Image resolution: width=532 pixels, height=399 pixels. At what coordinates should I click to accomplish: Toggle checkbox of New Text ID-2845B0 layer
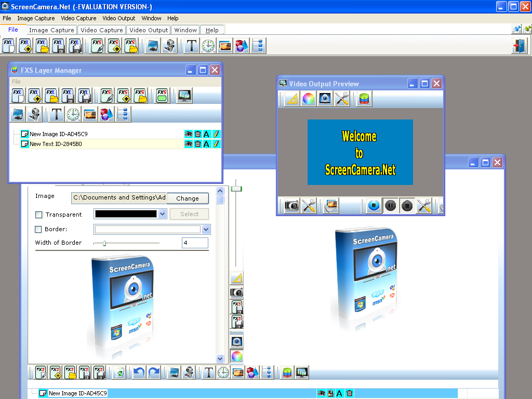24,144
